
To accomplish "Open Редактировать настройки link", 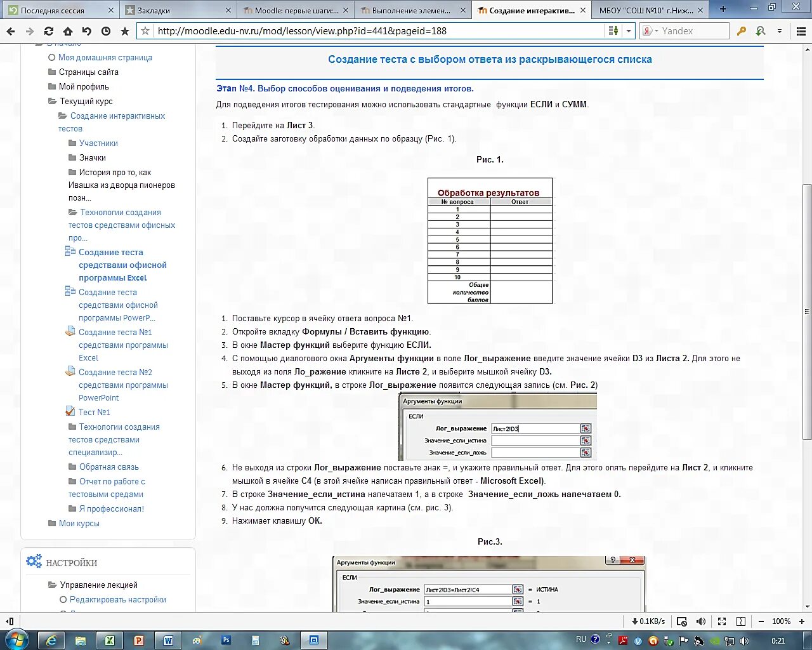I will pos(118,599).
